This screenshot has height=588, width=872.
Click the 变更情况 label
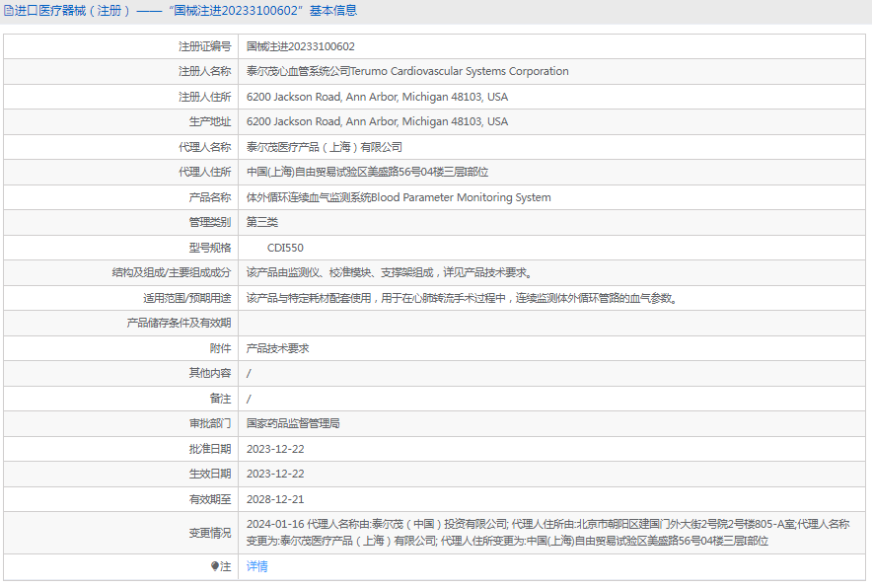tap(210, 533)
